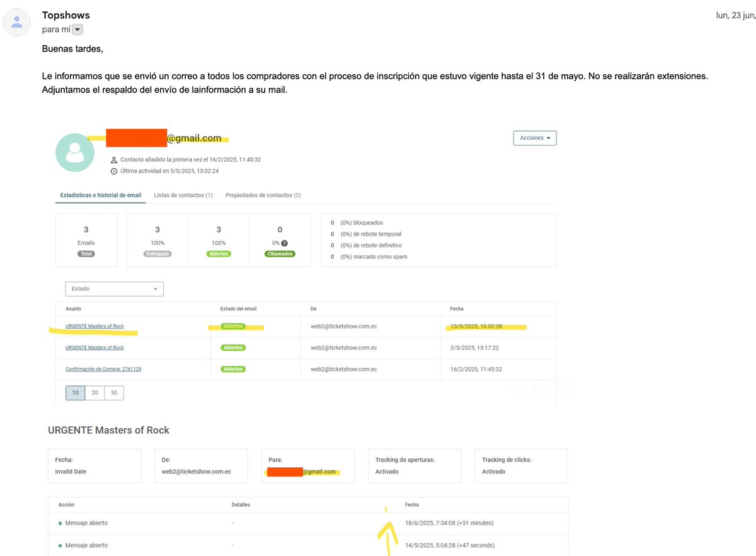Image resolution: width=756 pixels, height=556 pixels.
Task: Open the Acciones dropdown button
Action: tap(535, 138)
